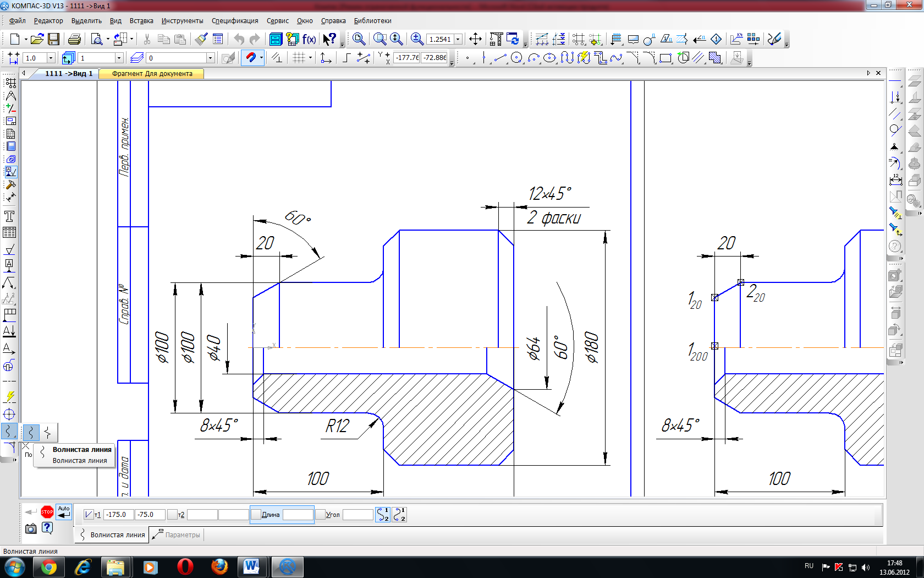Click the Windows Start button

pyautogui.click(x=14, y=567)
